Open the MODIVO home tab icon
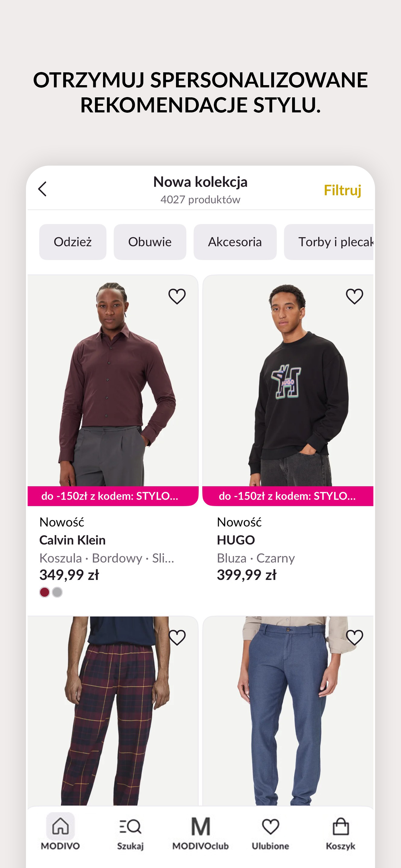401x868 pixels. click(x=60, y=826)
